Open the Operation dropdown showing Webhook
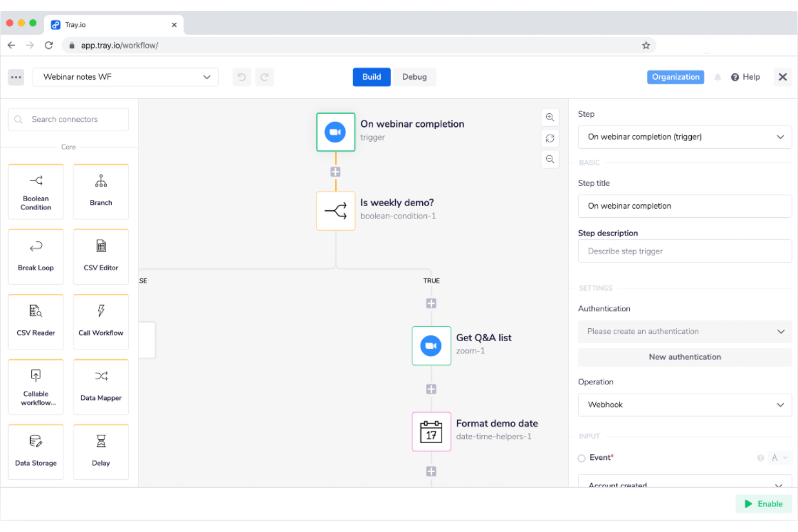This screenshot has height=532, width=798. (x=684, y=405)
